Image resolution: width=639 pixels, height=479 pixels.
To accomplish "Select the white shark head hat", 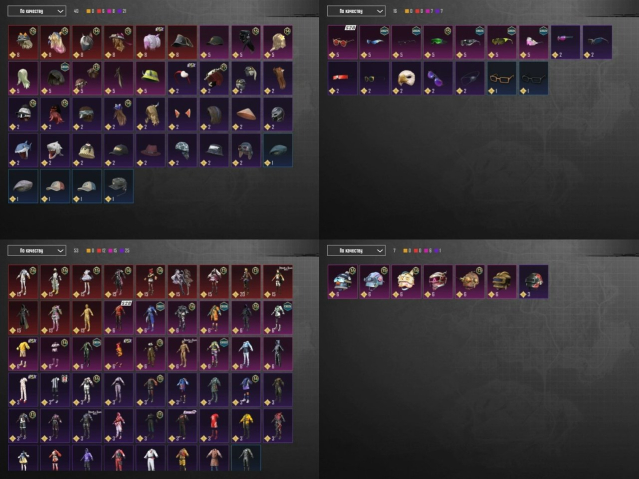I will pos(55,150).
